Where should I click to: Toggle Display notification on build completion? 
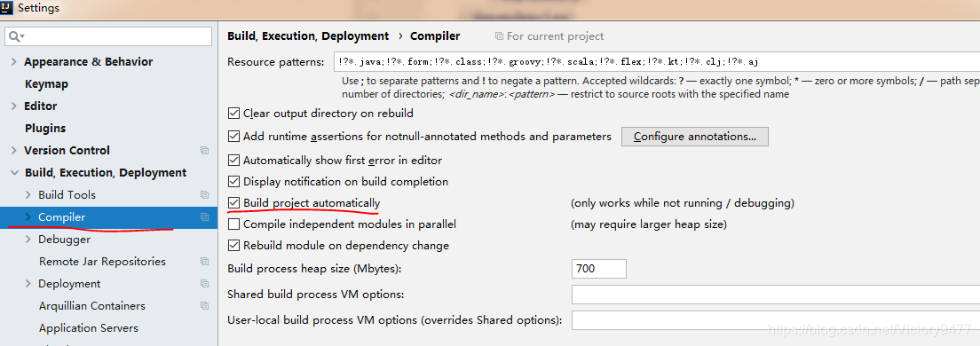pos(233,182)
